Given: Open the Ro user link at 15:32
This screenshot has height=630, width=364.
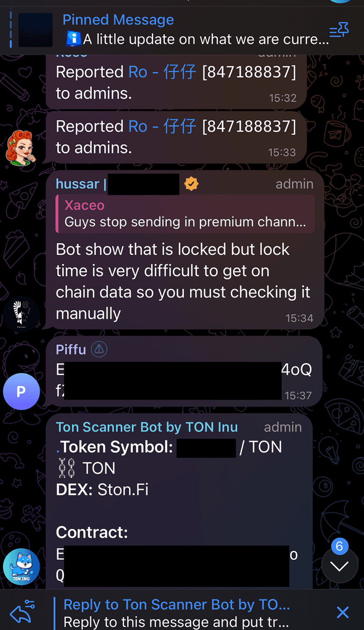Looking at the screenshot, I should (x=162, y=72).
